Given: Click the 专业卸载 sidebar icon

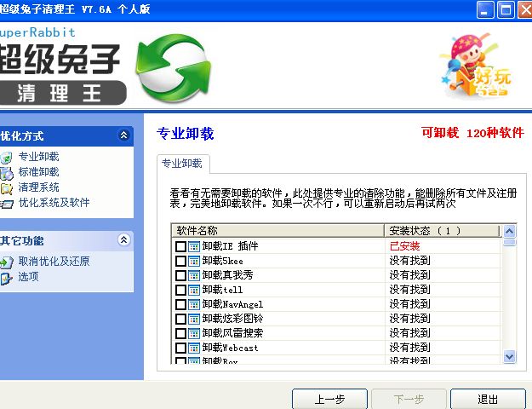Looking at the screenshot, I should click(6, 158).
